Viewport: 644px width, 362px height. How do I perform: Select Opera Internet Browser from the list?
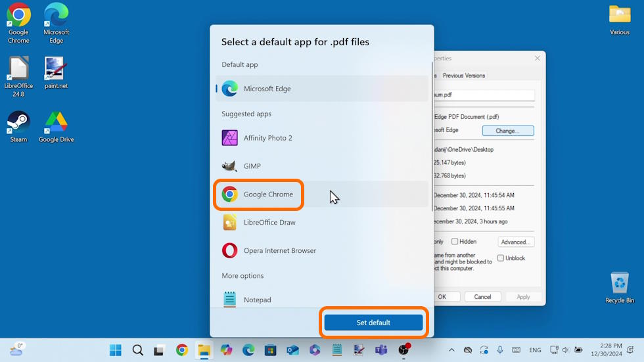tap(321, 250)
